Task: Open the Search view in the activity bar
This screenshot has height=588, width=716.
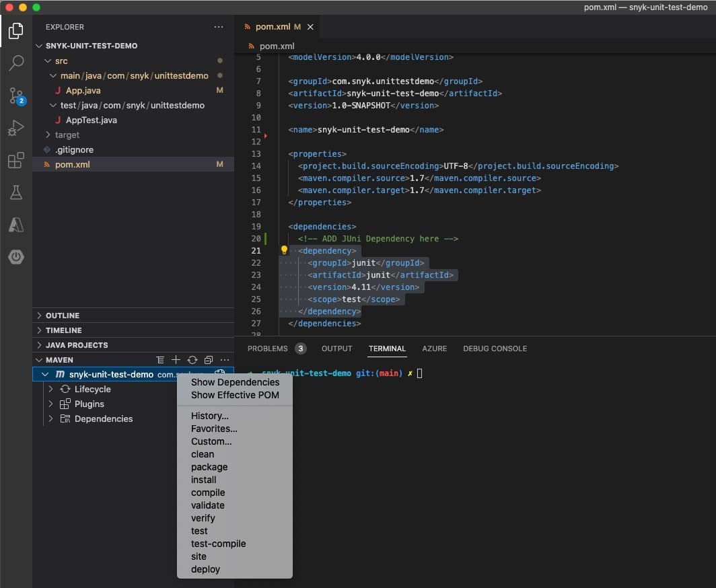Action: coord(16,63)
